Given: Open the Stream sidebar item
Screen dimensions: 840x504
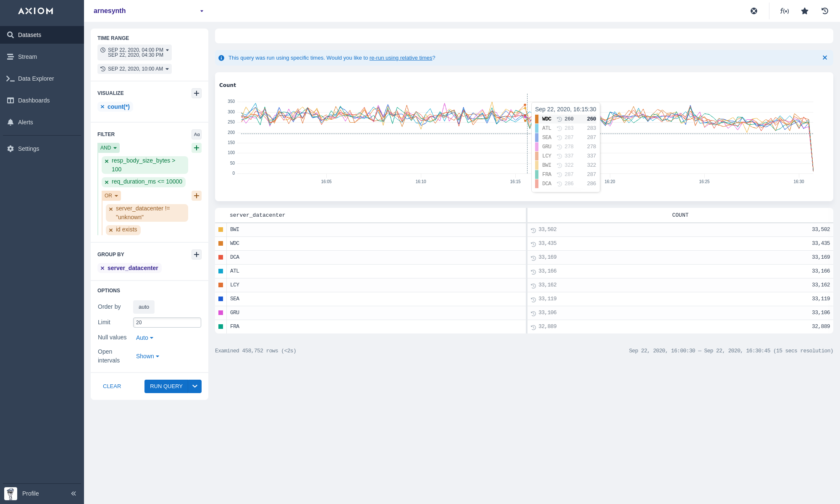Looking at the screenshot, I should (x=27, y=57).
